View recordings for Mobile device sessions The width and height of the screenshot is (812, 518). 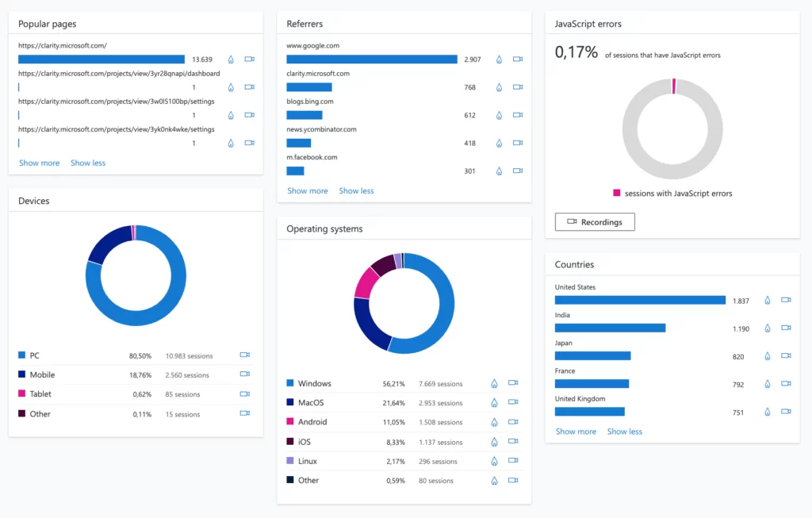[x=245, y=374]
